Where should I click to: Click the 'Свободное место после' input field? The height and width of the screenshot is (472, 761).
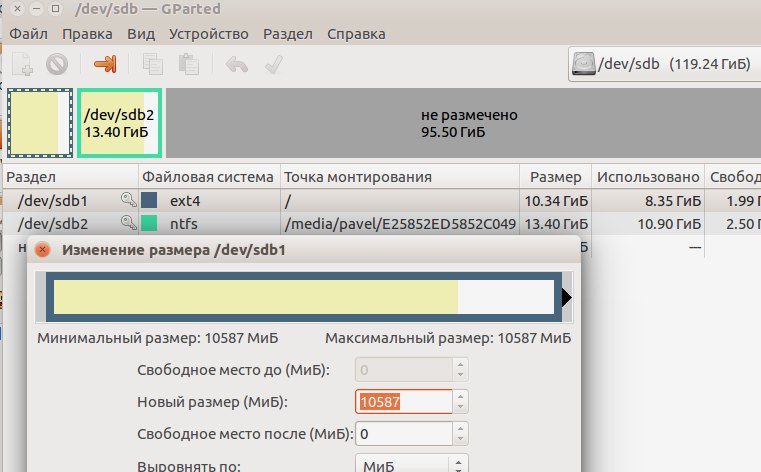[403, 434]
